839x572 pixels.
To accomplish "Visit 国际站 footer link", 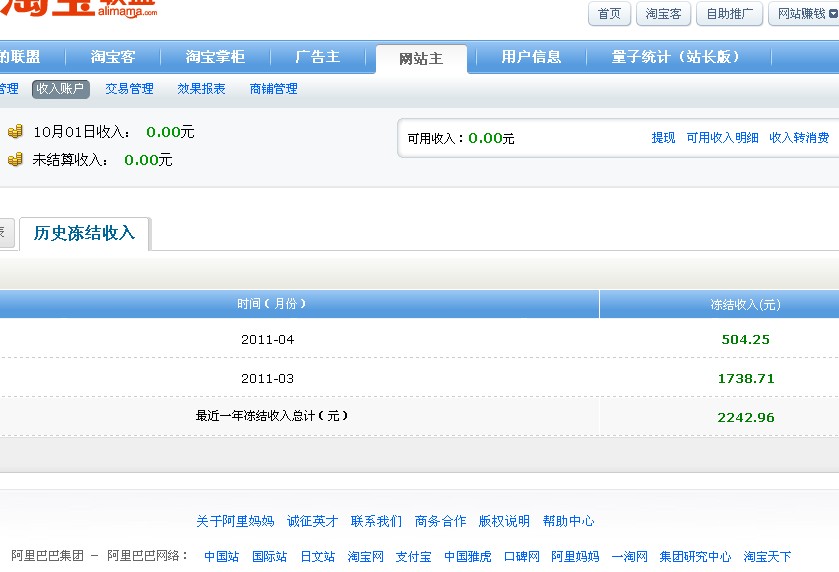I will (x=270, y=557).
